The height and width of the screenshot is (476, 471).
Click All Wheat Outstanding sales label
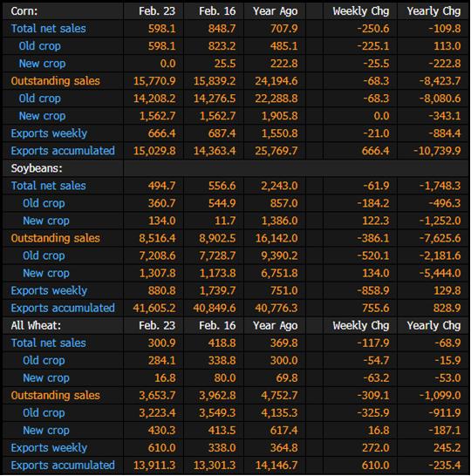tap(55, 396)
